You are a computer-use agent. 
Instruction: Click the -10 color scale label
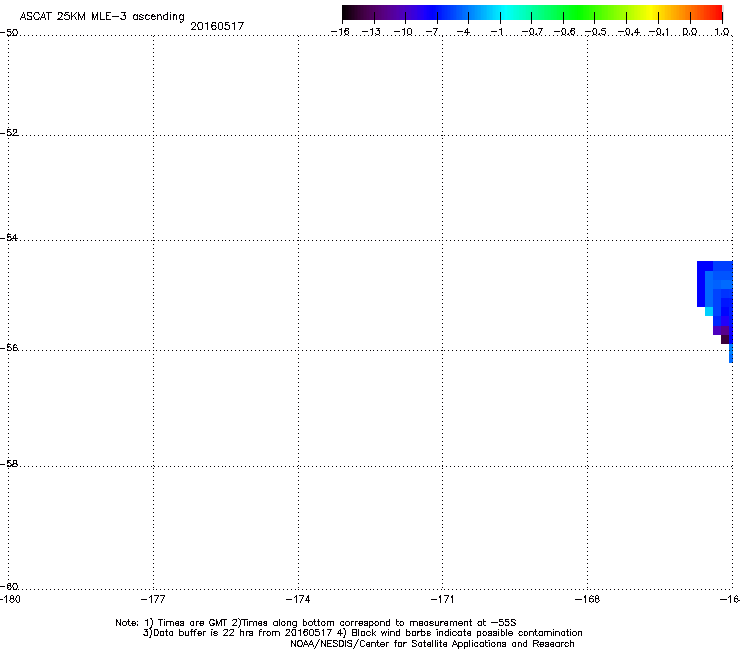point(403,32)
